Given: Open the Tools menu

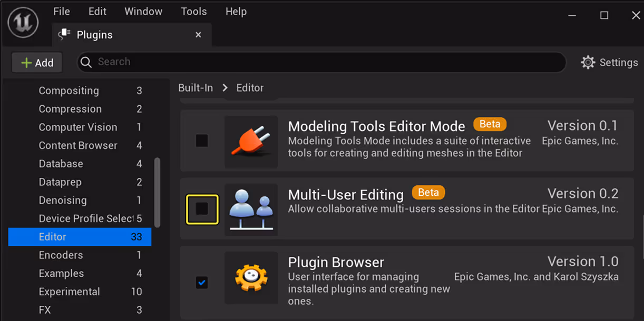Looking at the screenshot, I should coord(194,12).
